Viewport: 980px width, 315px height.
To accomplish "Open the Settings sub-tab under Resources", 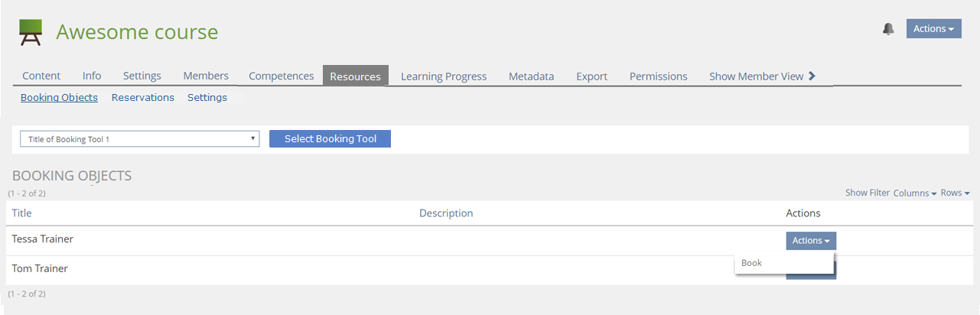I will click(207, 98).
